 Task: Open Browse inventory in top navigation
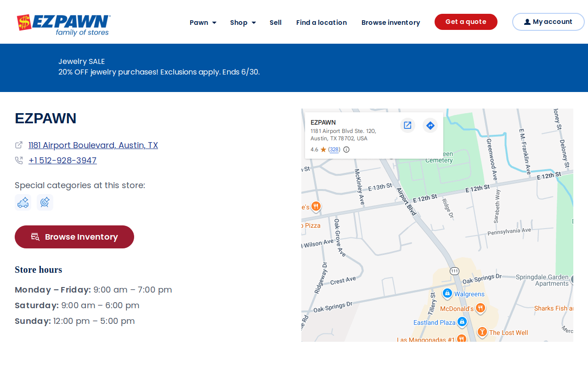(x=391, y=23)
